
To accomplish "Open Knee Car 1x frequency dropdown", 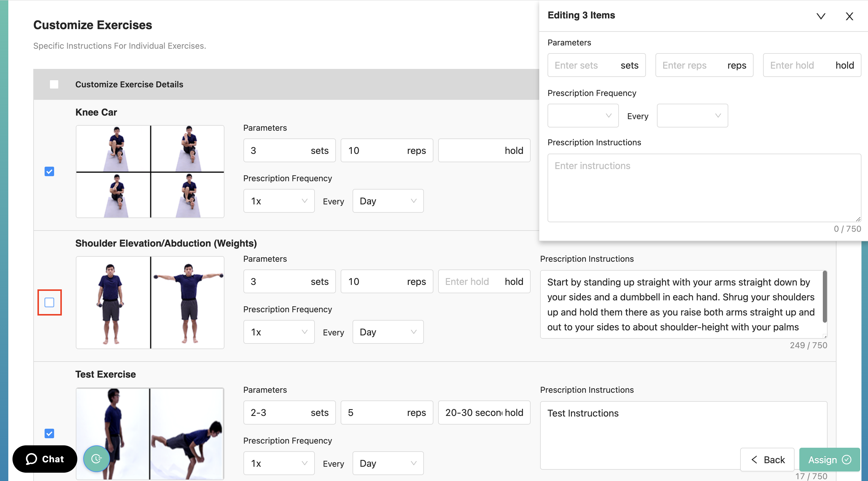I will [279, 201].
